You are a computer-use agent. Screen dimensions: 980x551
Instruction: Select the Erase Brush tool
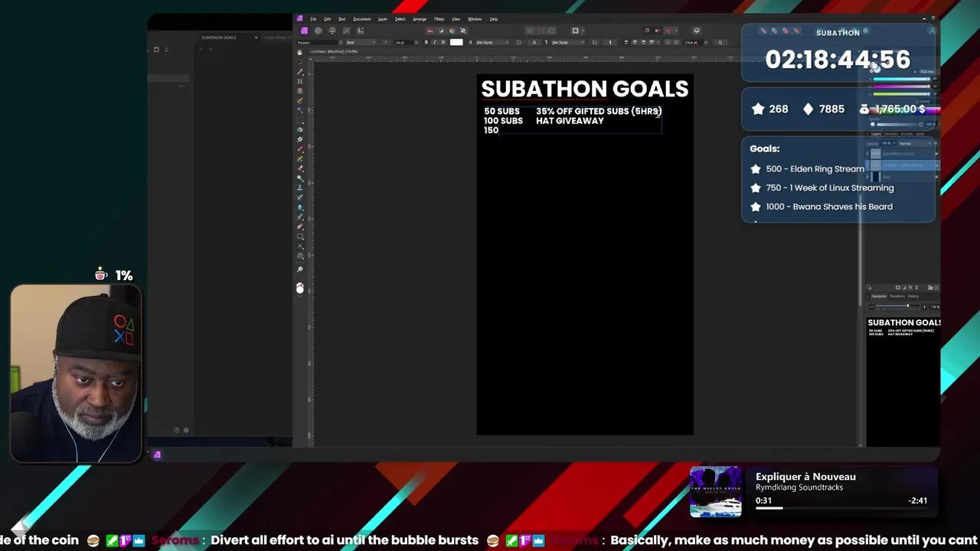coord(299,168)
